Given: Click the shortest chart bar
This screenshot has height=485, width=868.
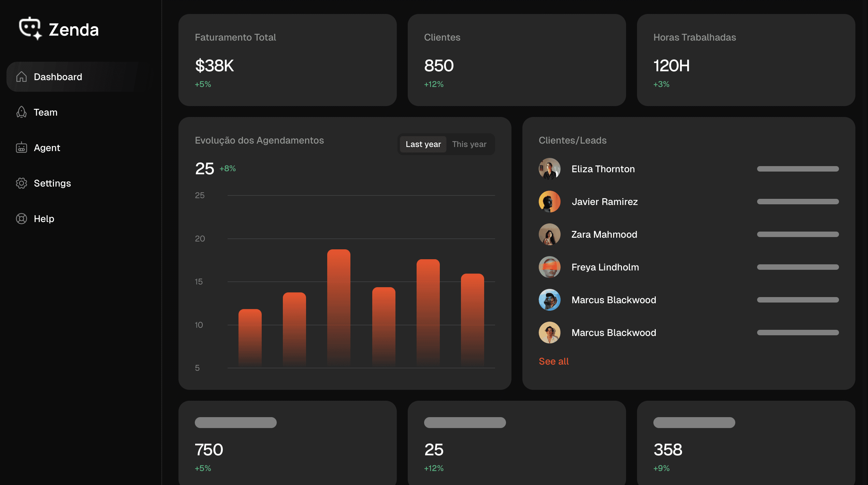Looking at the screenshot, I should 250,338.
